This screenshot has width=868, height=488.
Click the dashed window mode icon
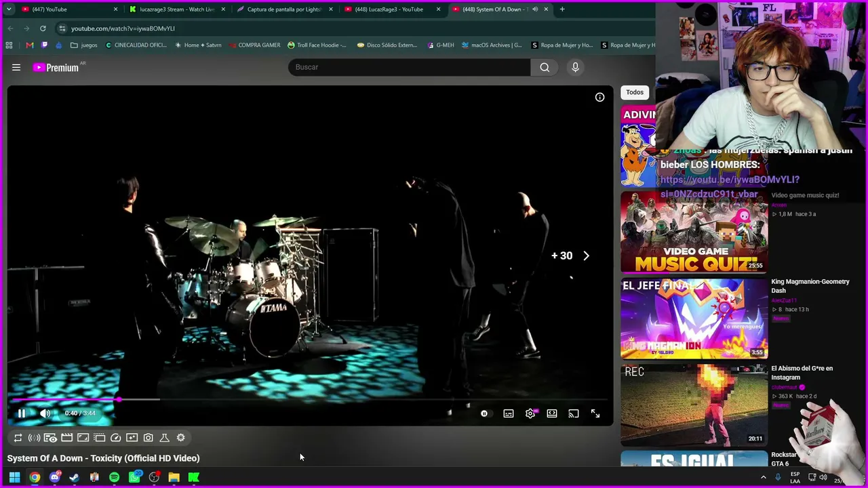[x=100, y=438]
